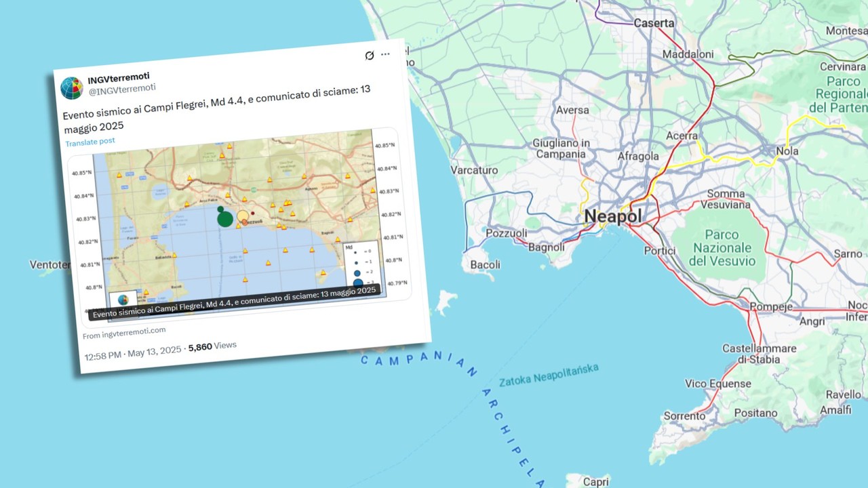Click the Neapol city label on map

pos(612,217)
